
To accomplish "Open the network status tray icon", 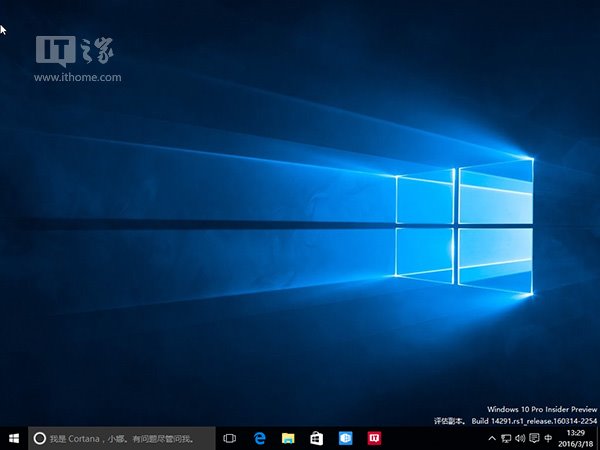I will pyautogui.click(x=506, y=438).
